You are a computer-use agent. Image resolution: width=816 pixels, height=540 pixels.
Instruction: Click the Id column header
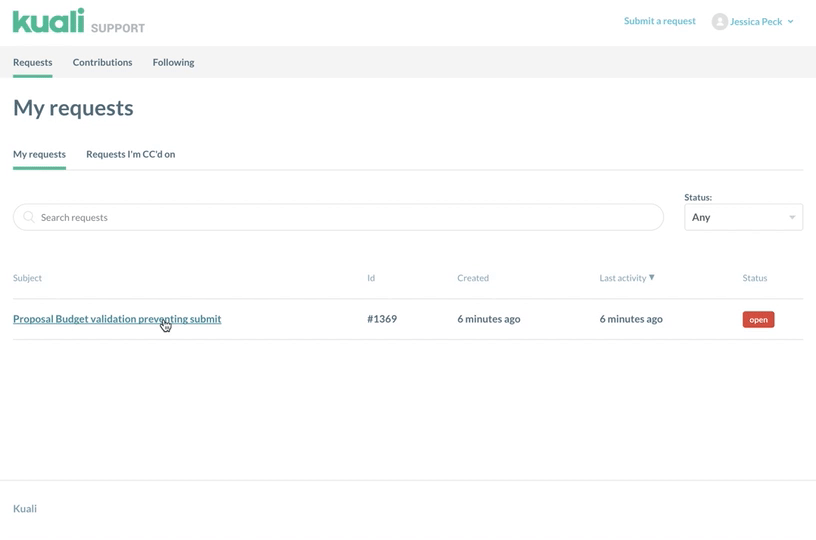pyautogui.click(x=371, y=278)
